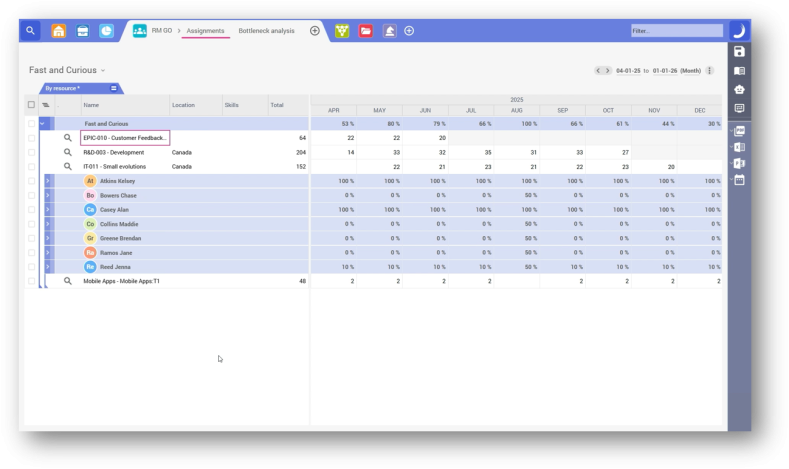Open the By resource view menu icon
789x469 pixels.
pos(114,89)
